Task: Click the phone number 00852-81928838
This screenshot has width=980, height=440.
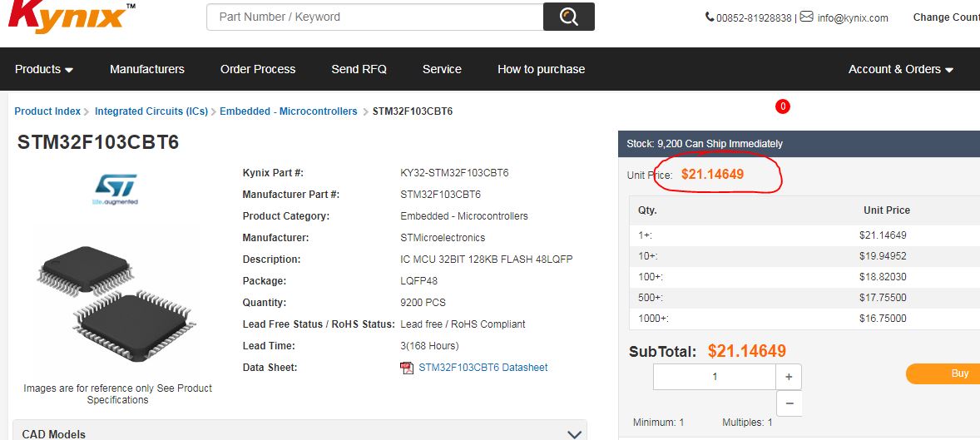Action: pos(754,18)
